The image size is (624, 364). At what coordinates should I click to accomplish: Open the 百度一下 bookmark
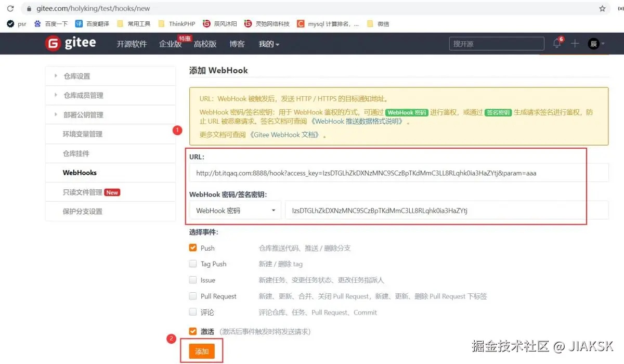(51, 24)
